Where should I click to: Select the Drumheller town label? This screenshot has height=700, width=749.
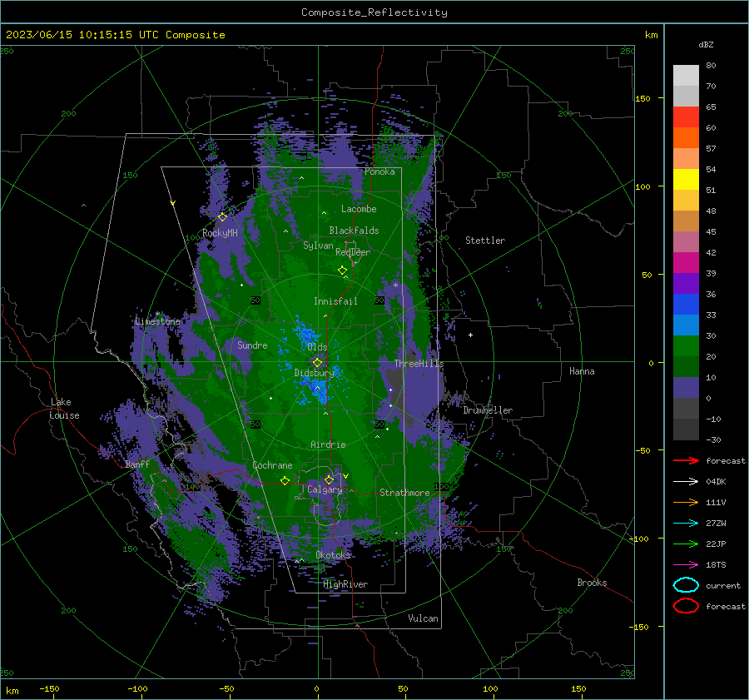point(488,410)
